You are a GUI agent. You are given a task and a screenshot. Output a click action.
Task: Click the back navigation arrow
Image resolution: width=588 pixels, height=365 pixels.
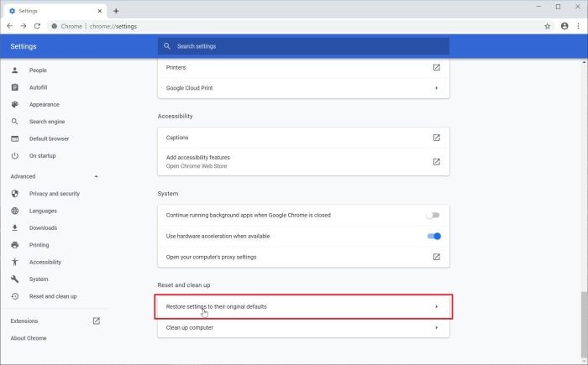click(10, 26)
